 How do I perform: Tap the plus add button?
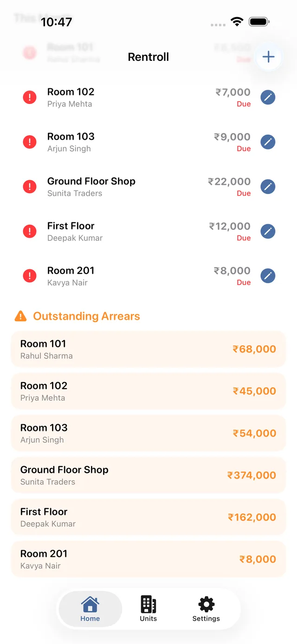coord(269,57)
